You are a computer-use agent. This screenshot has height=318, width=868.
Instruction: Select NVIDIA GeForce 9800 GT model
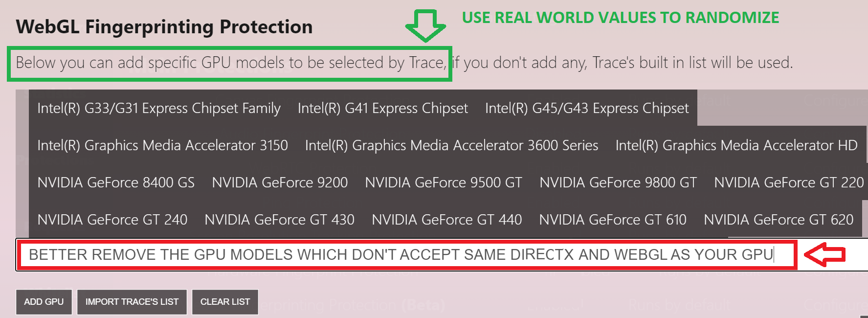618,182
